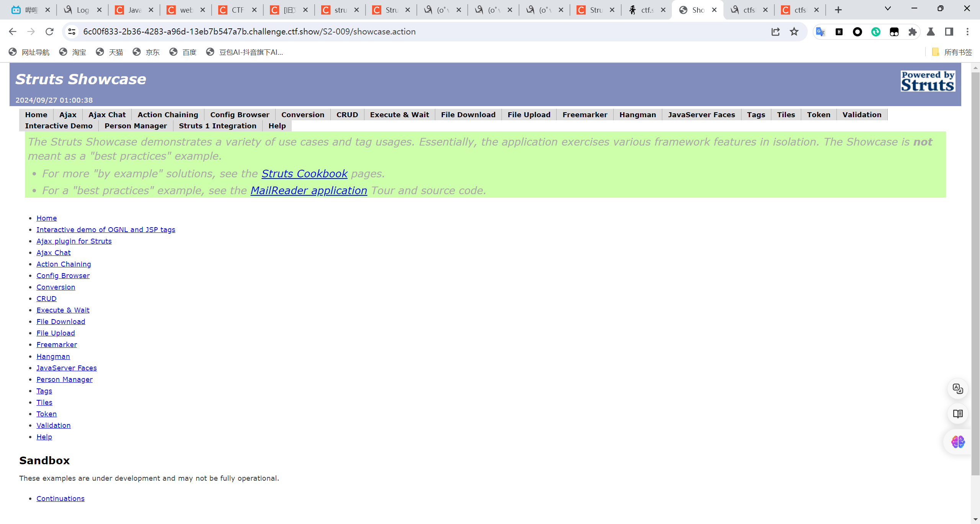The height and width of the screenshot is (524, 980).
Task: Share this page via the share icon
Action: pyautogui.click(x=776, y=31)
